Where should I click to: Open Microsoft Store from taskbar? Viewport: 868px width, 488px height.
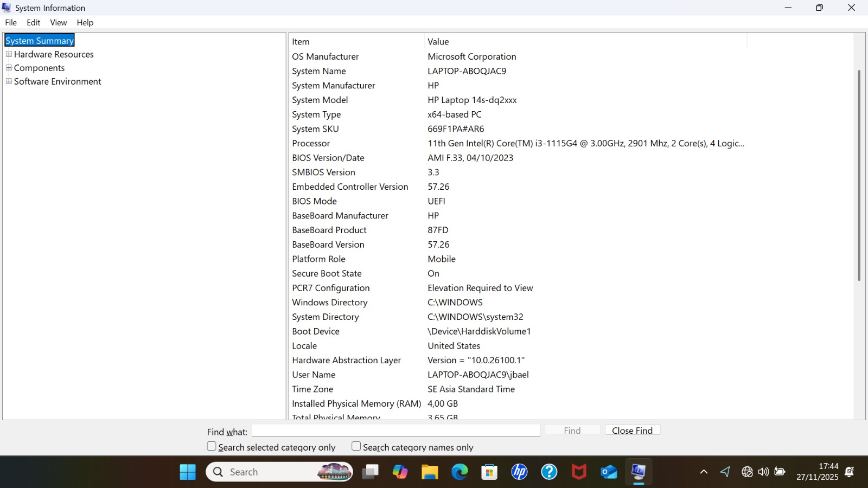click(489, 472)
